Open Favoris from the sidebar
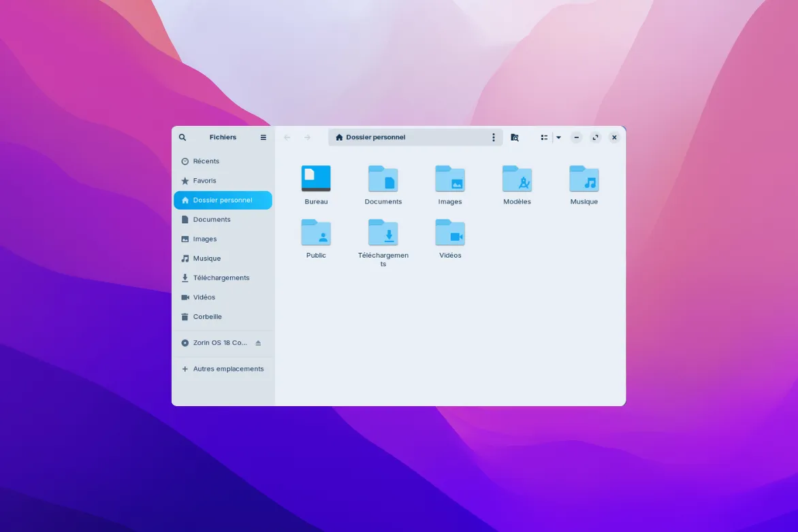The image size is (798, 532). point(204,180)
